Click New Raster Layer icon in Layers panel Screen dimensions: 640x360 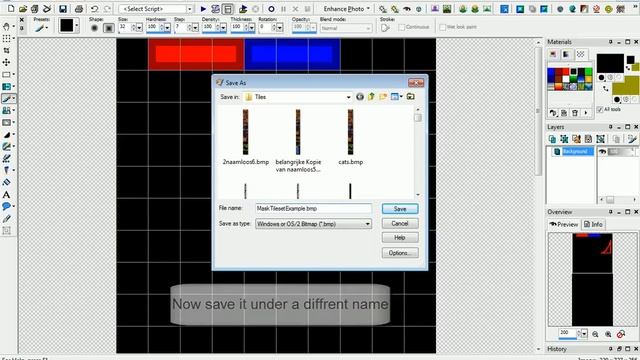point(552,139)
